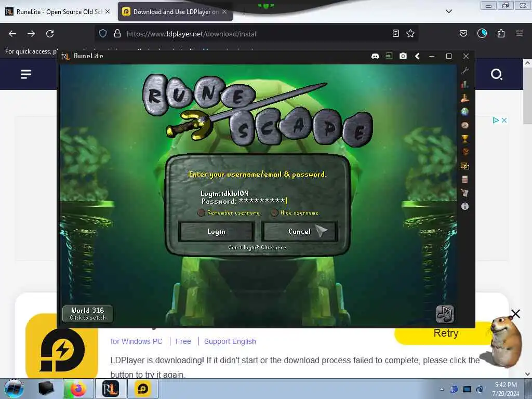Click the Login button
532x399 pixels.
tap(216, 231)
